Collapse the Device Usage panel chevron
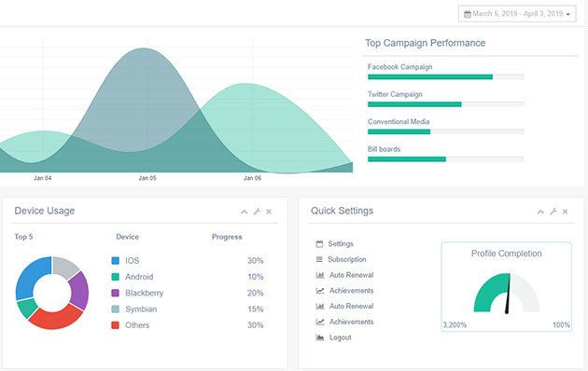 [x=245, y=212]
